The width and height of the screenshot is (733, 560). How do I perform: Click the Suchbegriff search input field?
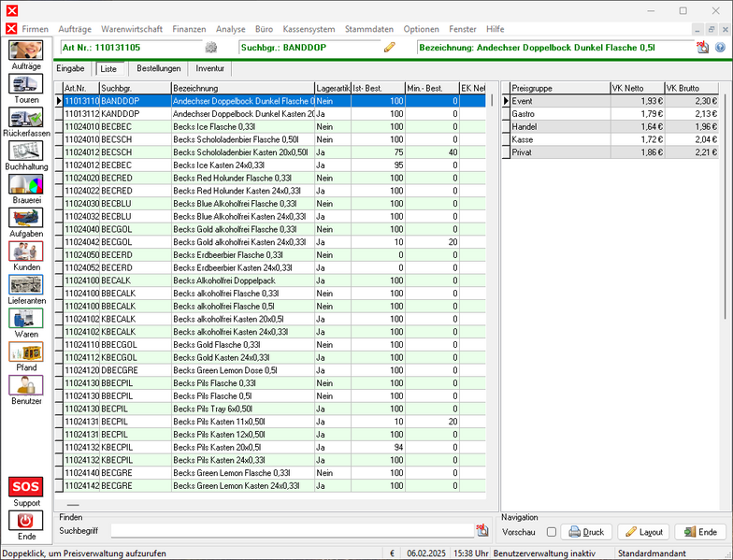coord(292,531)
